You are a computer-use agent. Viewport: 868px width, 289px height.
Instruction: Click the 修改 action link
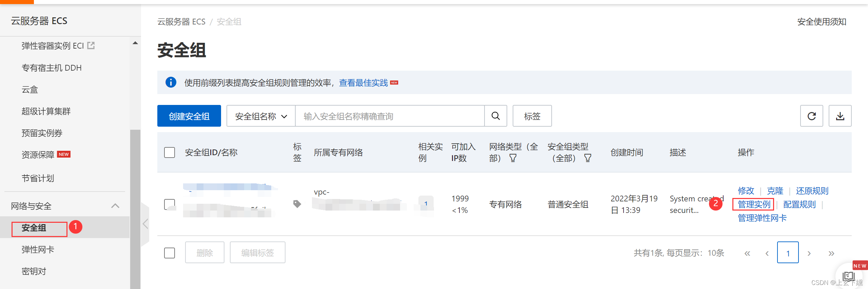[746, 191]
